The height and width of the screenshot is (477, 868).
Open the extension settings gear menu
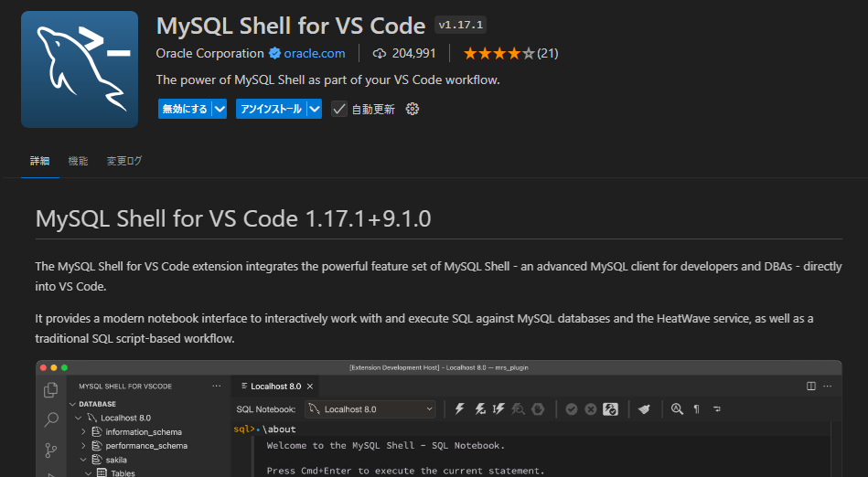[x=412, y=109]
